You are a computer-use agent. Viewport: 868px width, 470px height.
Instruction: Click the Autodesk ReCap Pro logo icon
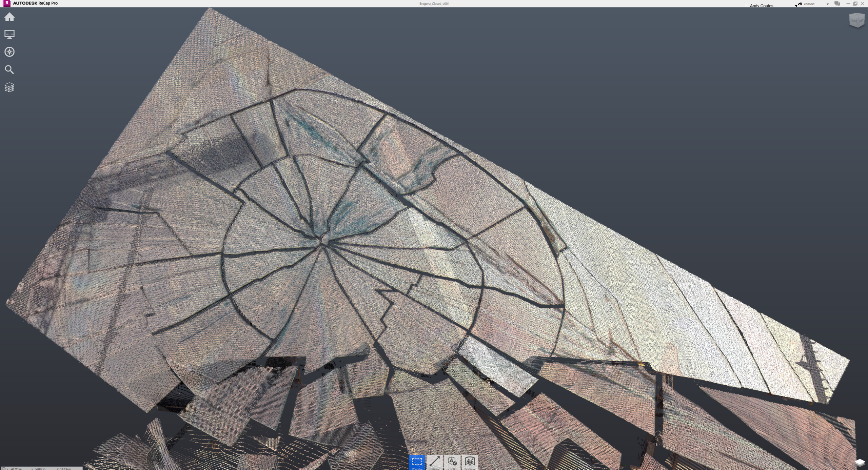click(6, 3)
